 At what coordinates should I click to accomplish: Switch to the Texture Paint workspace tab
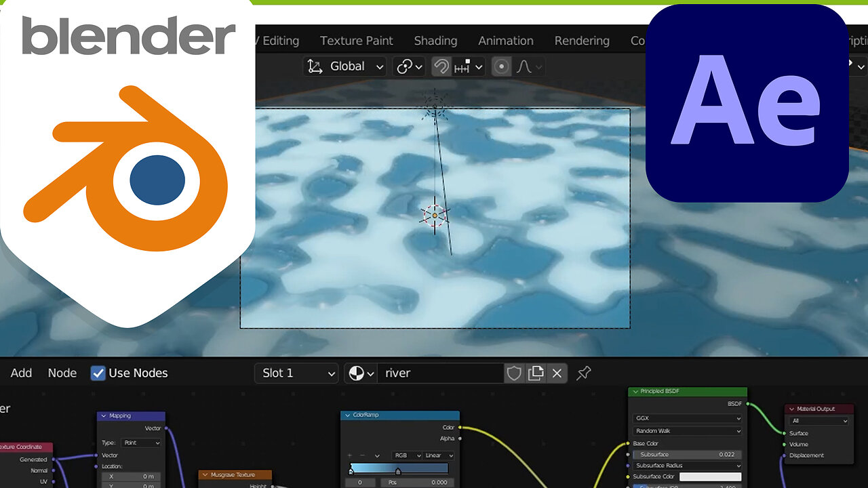(x=357, y=41)
